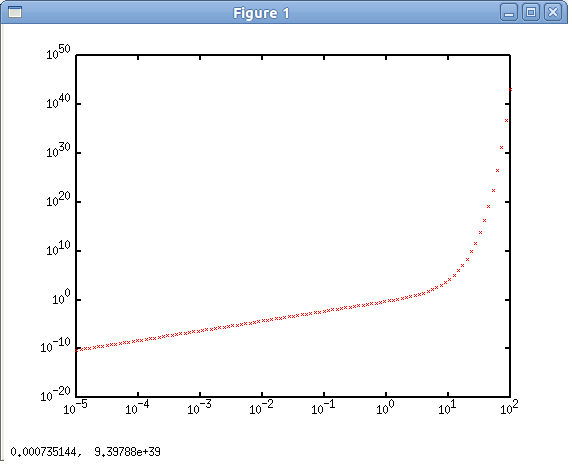Screen dimensions: 572x465
Task: Click the 10^-5 x-axis tick label
Action: pos(75,407)
